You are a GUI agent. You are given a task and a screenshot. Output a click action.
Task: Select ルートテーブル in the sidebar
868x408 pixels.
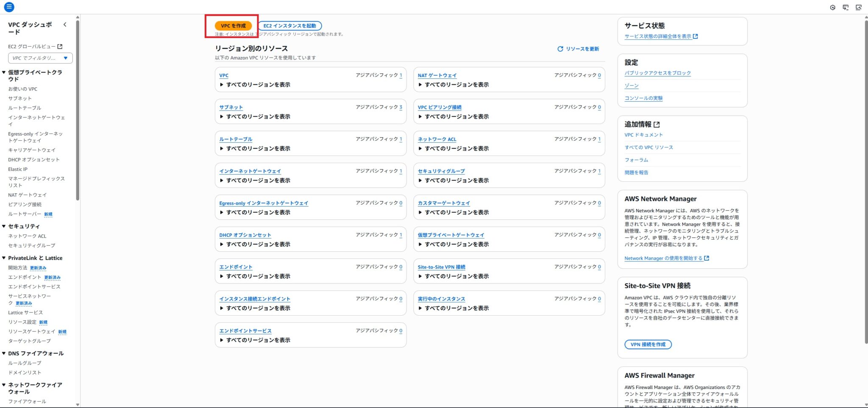pyautogui.click(x=25, y=108)
